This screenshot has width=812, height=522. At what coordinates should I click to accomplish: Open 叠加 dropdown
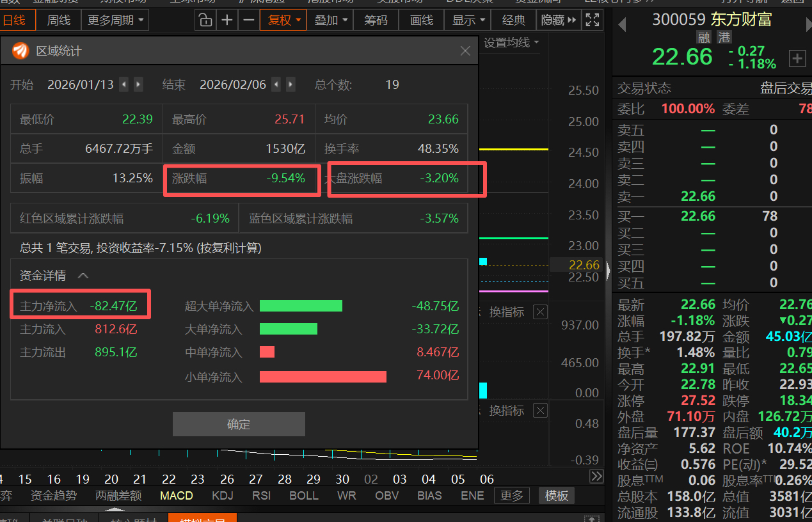(331, 20)
